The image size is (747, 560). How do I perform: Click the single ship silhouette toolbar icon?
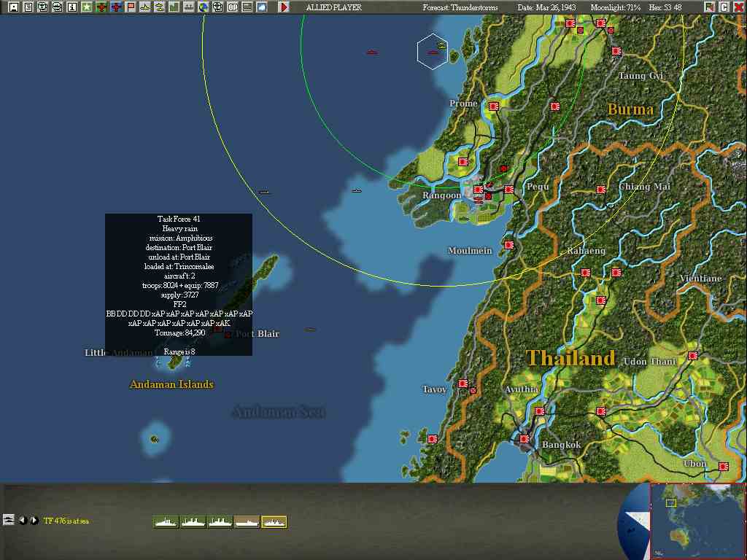click(145, 7)
